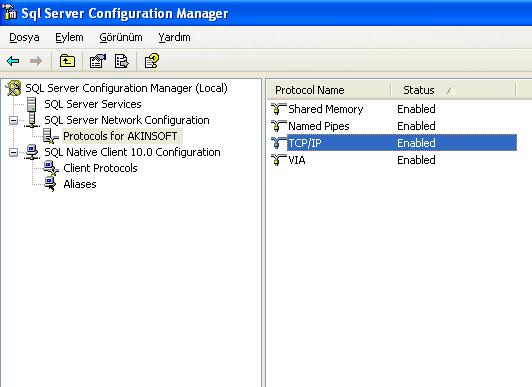
Task: Collapse the SQL Server Network Configuration node
Action: (x=13, y=120)
